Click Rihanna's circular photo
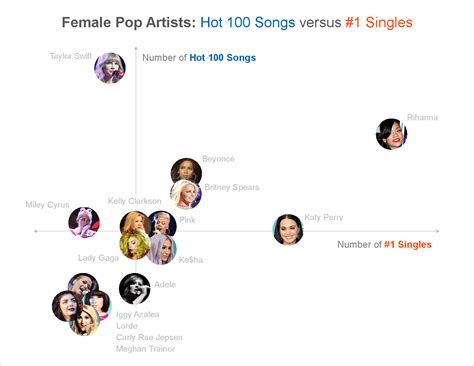Viewport: 474px width, 366px height. pos(391,134)
